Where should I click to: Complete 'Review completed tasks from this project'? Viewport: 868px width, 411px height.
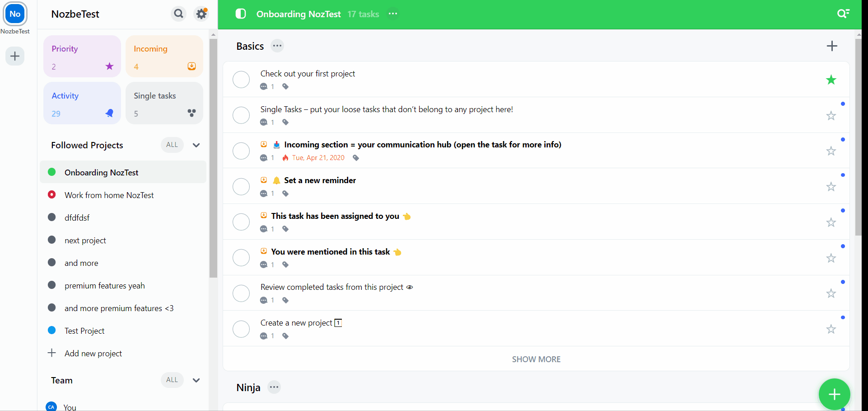pyautogui.click(x=241, y=293)
